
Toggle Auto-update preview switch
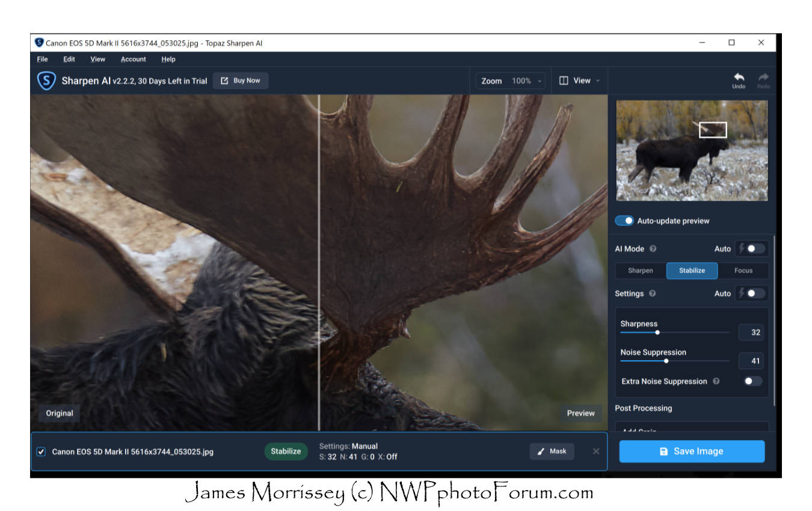624,221
